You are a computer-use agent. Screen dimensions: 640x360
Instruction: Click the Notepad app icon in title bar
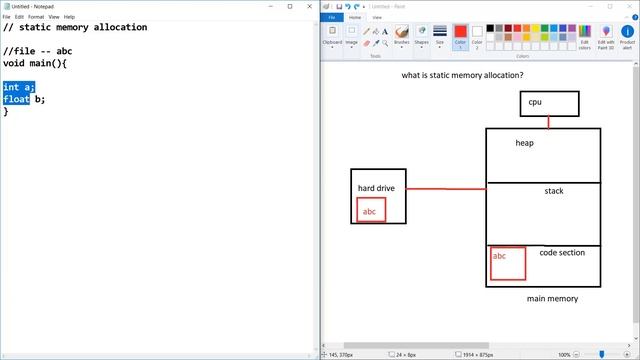click(x=7, y=7)
